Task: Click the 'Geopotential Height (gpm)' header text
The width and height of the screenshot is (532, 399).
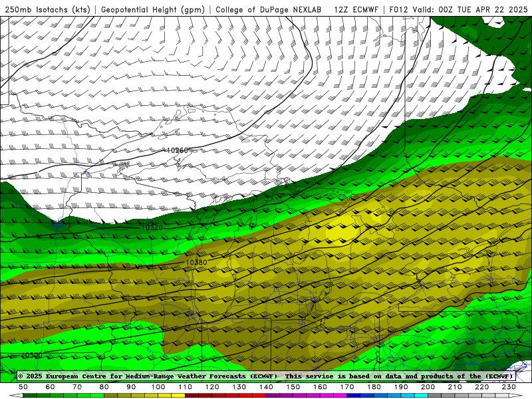Action: [x=153, y=10]
